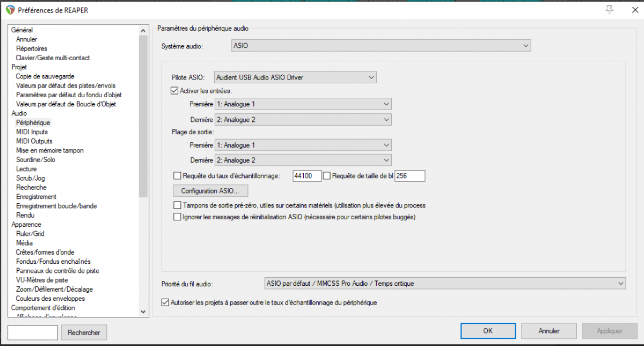The width and height of the screenshot is (644, 346).
Task: Uncheck Autoriser les projets à passer outre
Action: pyautogui.click(x=165, y=302)
